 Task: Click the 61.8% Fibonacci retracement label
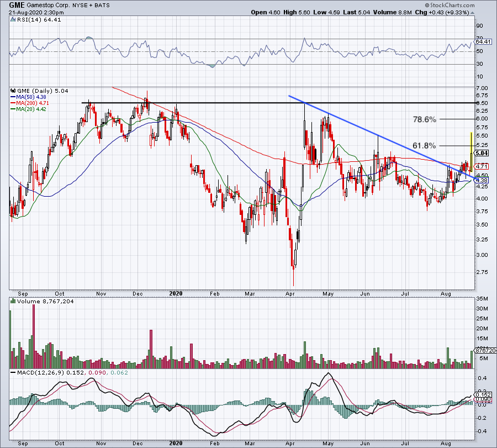tap(424, 145)
